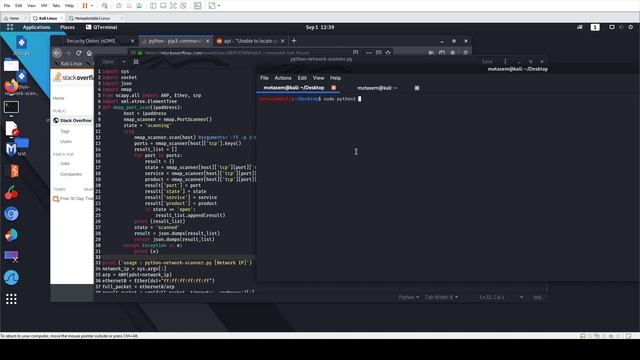Select the Home tab in VMware
Image resolution: width=640 pixels, height=360 pixels.
tap(14, 18)
